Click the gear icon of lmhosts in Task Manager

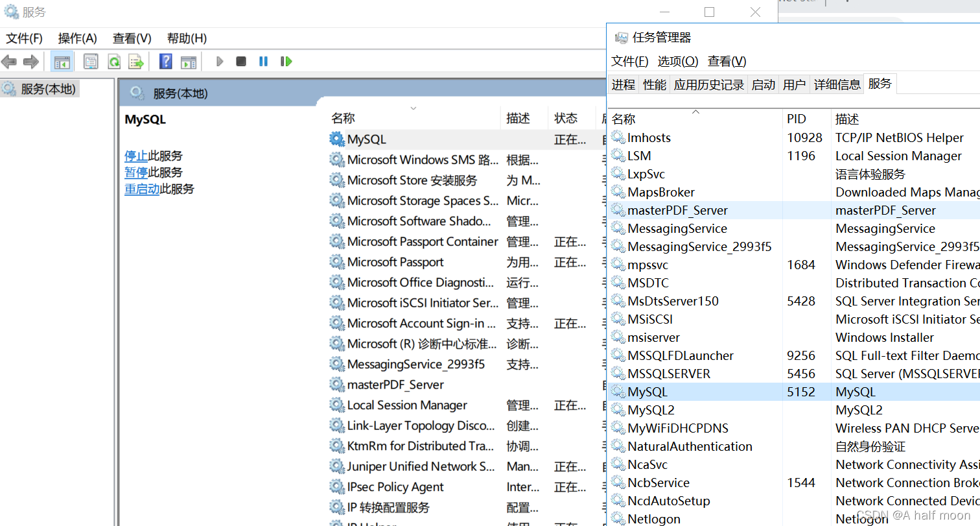[618, 137]
